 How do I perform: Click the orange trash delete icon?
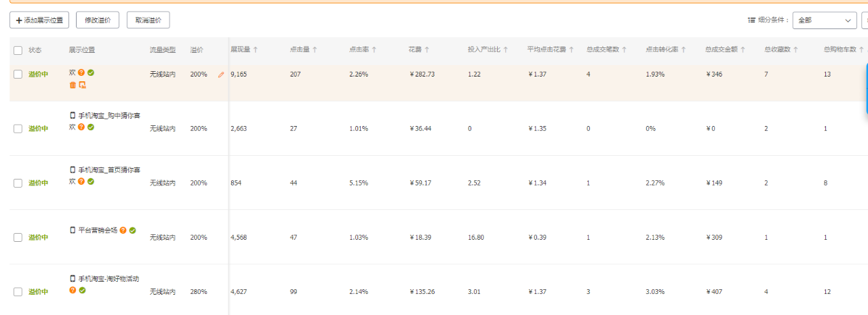(73, 85)
